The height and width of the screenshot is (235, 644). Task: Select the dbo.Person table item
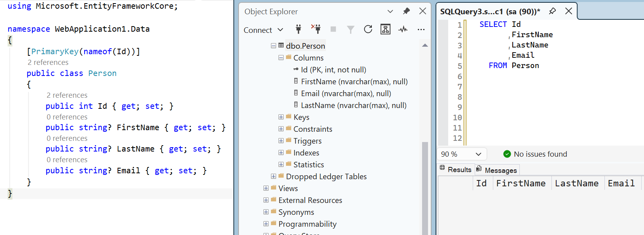(x=305, y=46)
